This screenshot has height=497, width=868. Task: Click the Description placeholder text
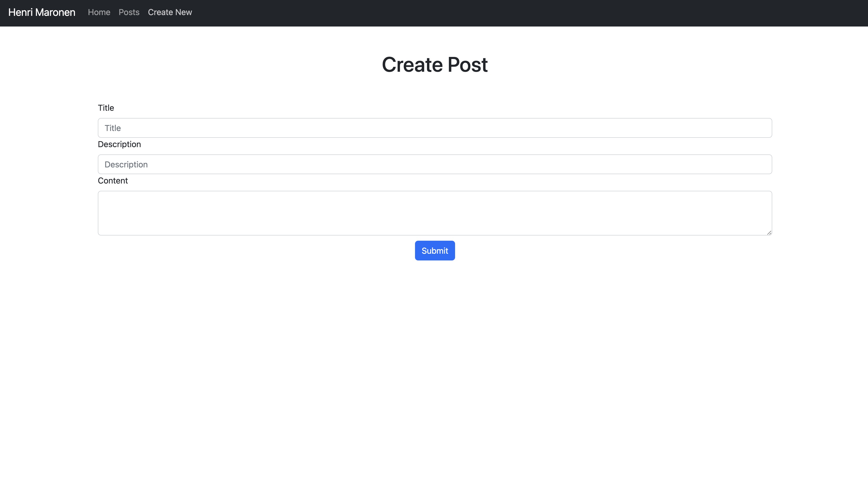click(x=126, y=165)
